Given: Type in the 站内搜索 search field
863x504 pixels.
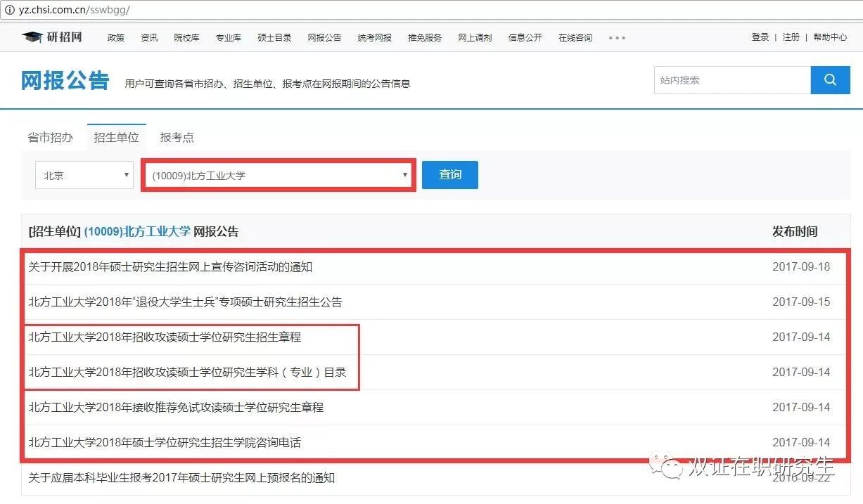Looking at the screenshot, I should click(731, 80).
